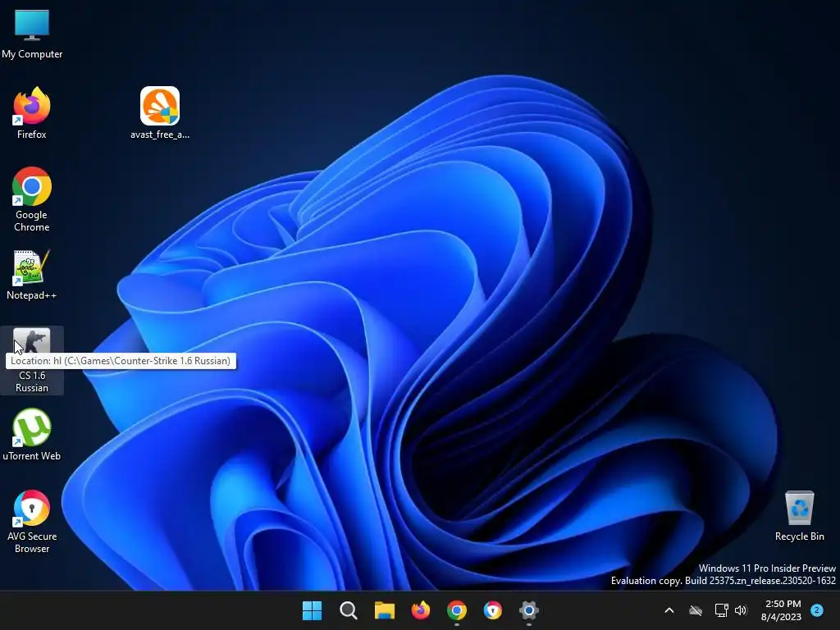The image size is (840, 630).
Task: Click the 'Notepad++' label text
Action: (32, 295)
